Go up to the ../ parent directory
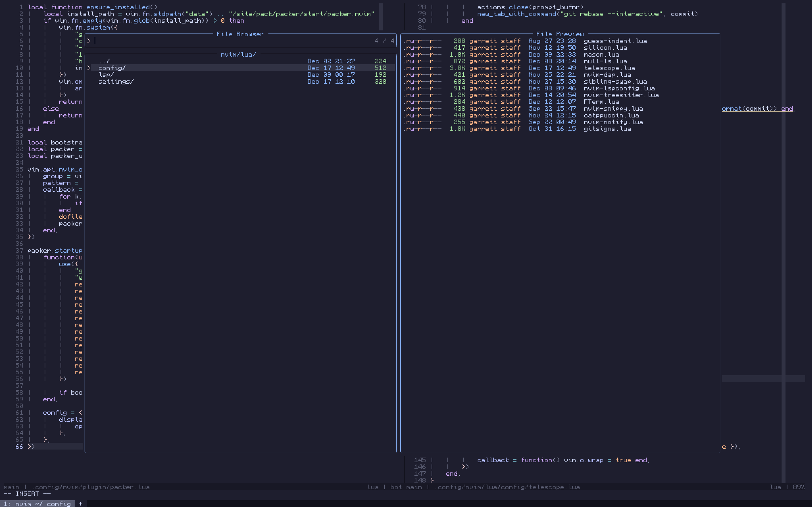 click(104, 61)
